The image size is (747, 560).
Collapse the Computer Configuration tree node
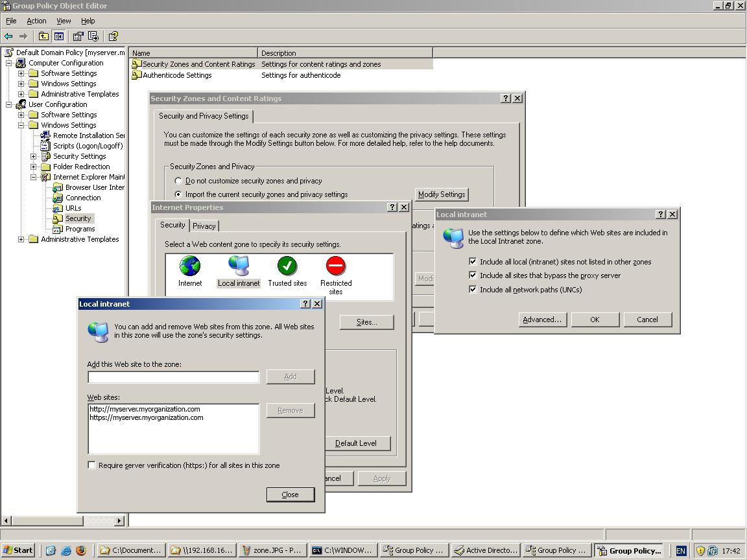click(x=9, y=63)
